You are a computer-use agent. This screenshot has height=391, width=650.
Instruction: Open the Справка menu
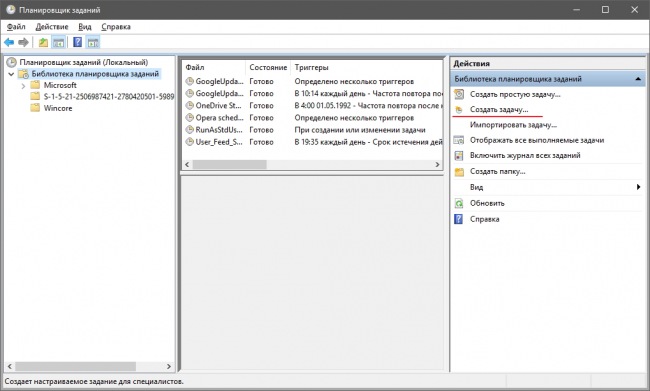click(116, 27)
